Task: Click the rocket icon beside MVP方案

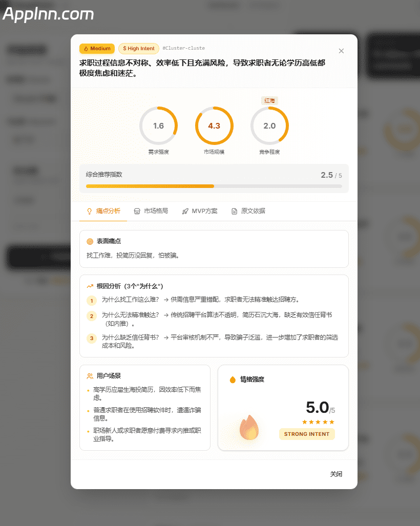Action: [185, 212]
